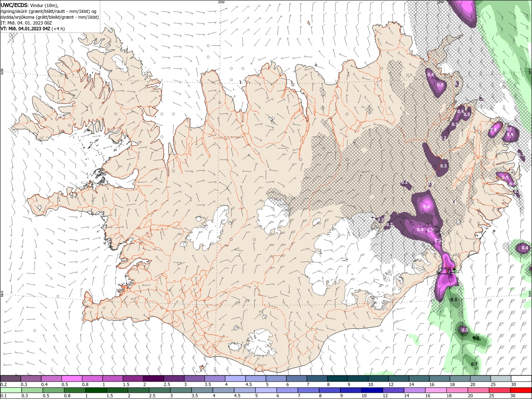532x399 pixels.
Task: Click the 'slydda/snjókoma' sleet/snow legend description line
Action: [x=49, y=17]
